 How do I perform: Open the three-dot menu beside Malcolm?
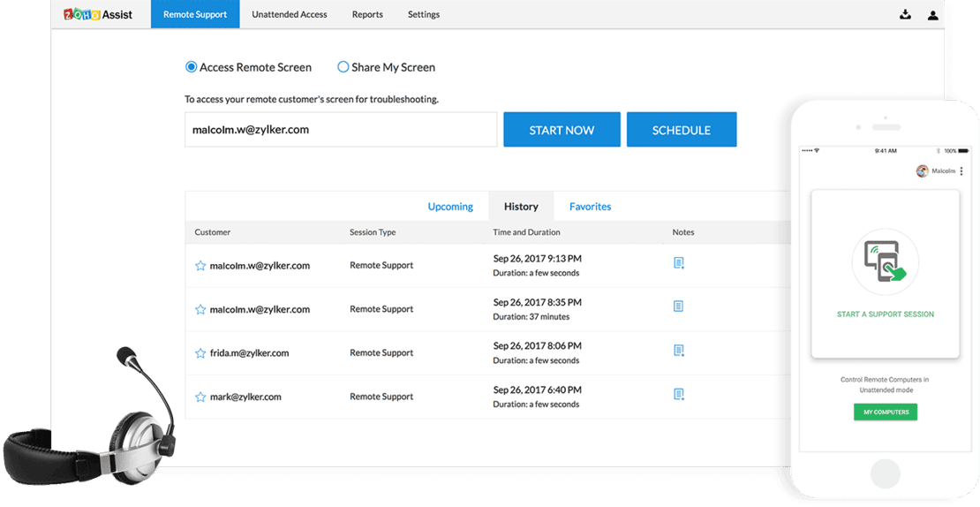pos(961,171)
